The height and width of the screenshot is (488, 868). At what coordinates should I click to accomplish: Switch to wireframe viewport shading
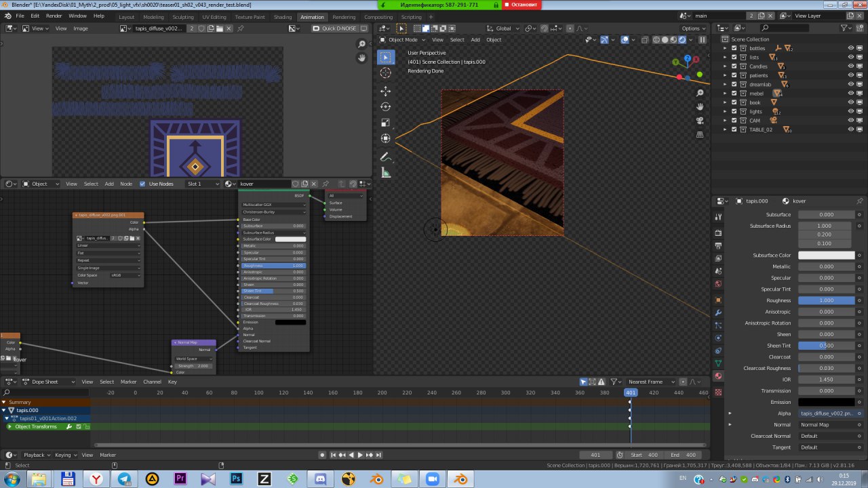(x=656, y=40)
